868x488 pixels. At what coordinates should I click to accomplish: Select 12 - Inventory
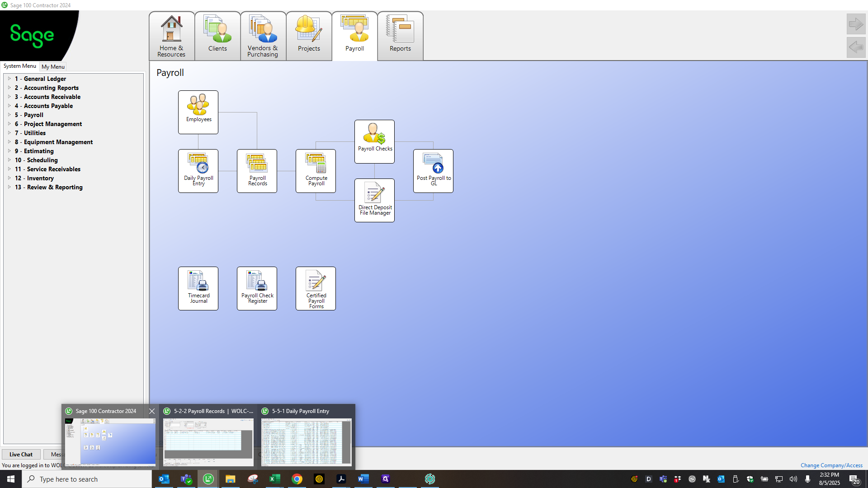pyautogui.click(x=34, y=178)
